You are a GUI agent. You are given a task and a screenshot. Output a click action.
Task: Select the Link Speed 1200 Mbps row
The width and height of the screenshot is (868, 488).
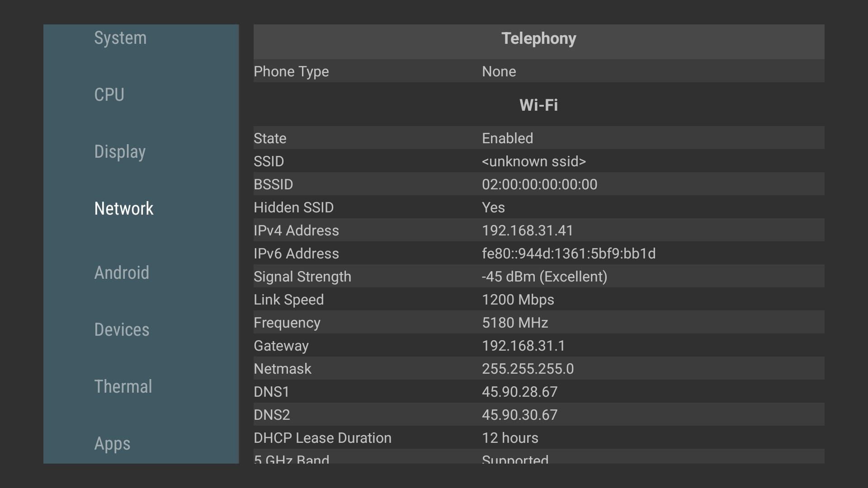538,300
